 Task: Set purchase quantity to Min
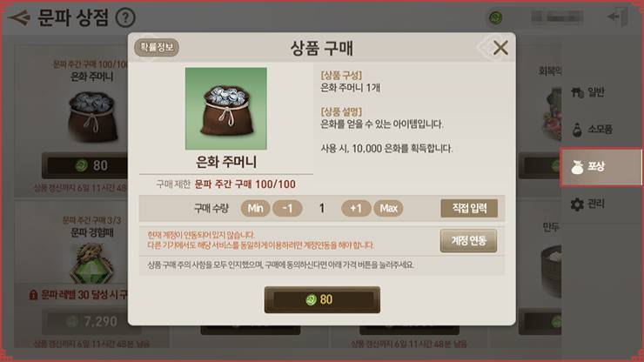[x=255, y=208]
